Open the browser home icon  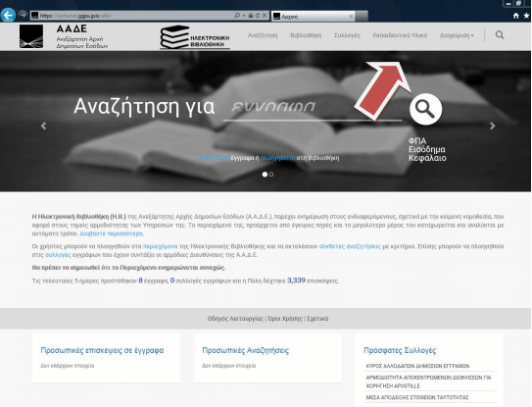516,16
